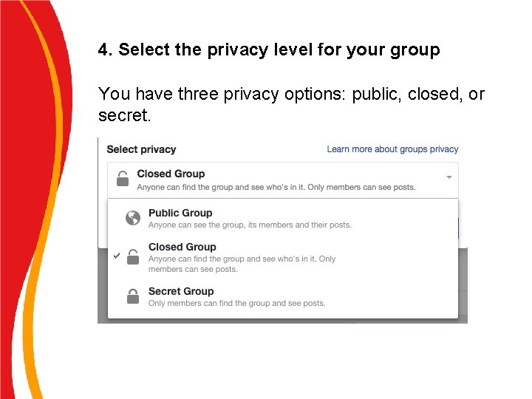The height and width of the screenshot is (399, 532).
Task: Click the slide heading about privacy level
Action: pyautogui.click(x=269, y=50)
